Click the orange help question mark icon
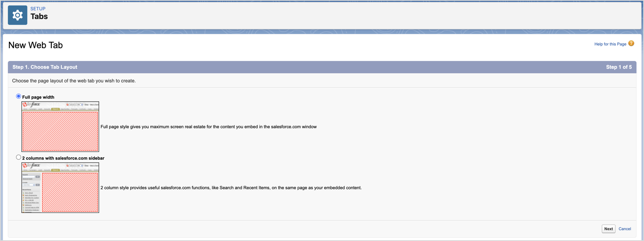 tap(631, 43)
